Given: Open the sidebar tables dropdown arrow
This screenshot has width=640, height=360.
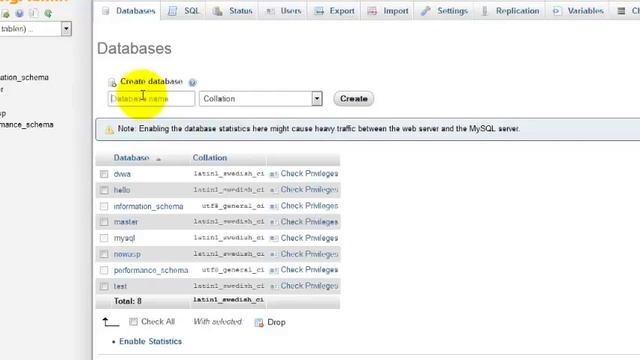Looking at the screenshot, I should coord(66,29).
